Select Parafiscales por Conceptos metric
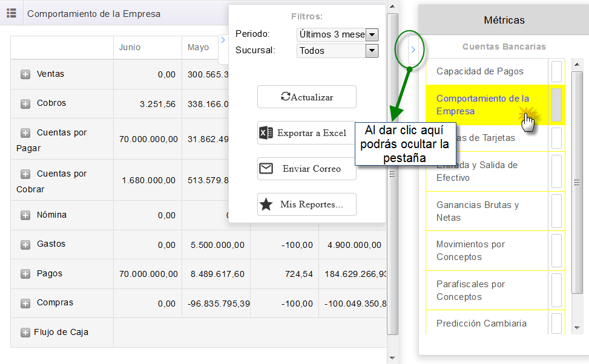This screenshot has width=589, height=364. coord(470,290)
